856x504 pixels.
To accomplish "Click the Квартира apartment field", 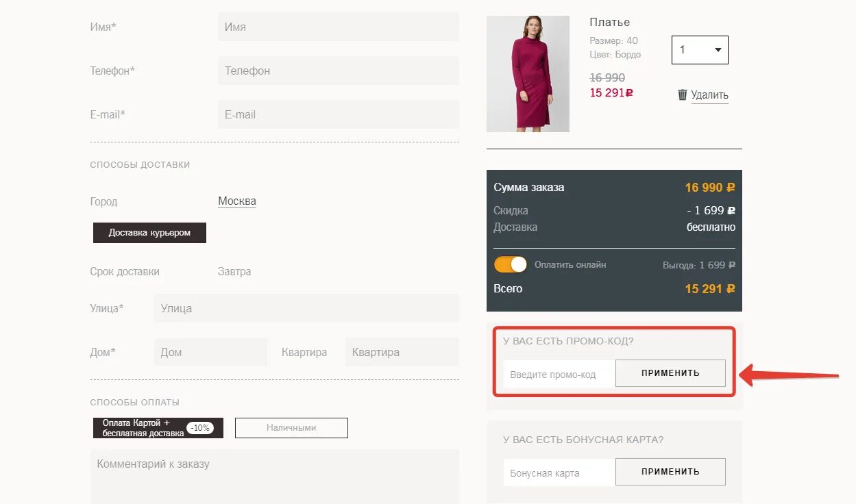I will (x=402, y=352).
